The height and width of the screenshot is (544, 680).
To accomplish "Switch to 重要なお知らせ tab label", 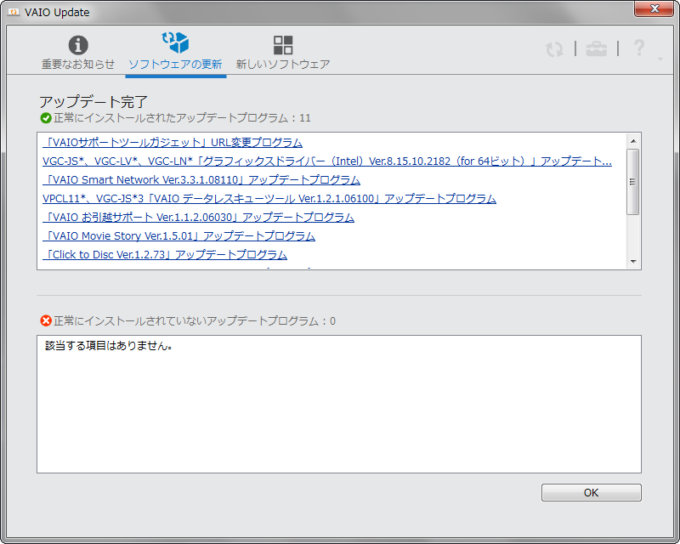I will point(78,64).
